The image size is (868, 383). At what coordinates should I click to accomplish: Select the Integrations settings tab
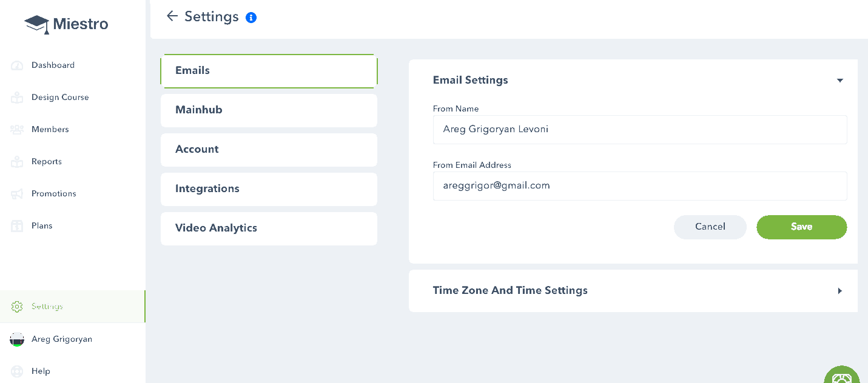tap(269, 189)
